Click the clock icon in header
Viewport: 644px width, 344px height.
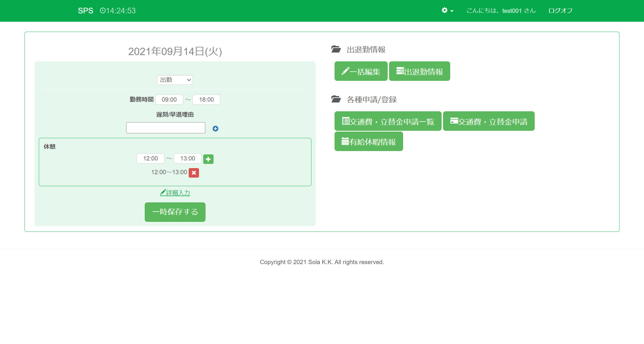pos(102,11)
